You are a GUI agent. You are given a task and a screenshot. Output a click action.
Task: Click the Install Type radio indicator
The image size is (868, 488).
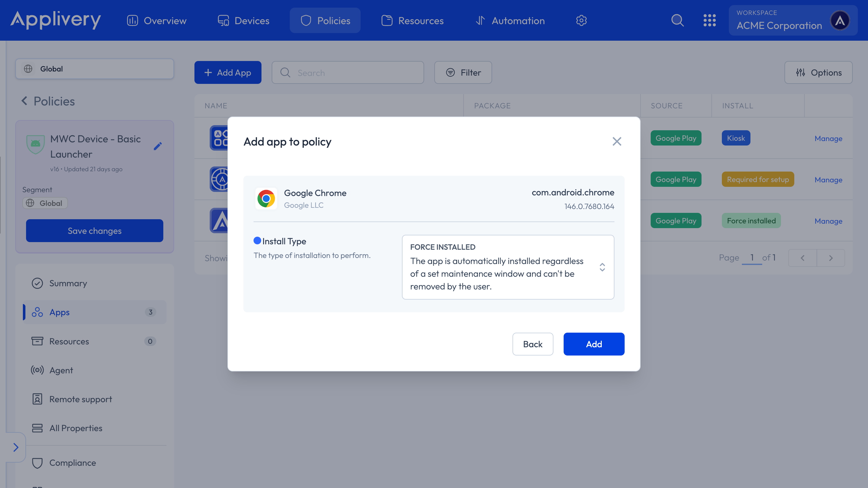click(257, 240)
